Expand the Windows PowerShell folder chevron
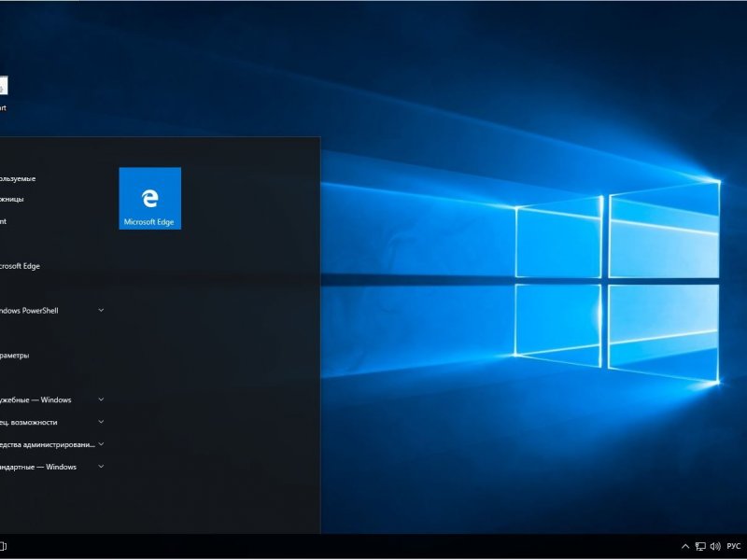747x560 pixels. [x=101, y=310]
